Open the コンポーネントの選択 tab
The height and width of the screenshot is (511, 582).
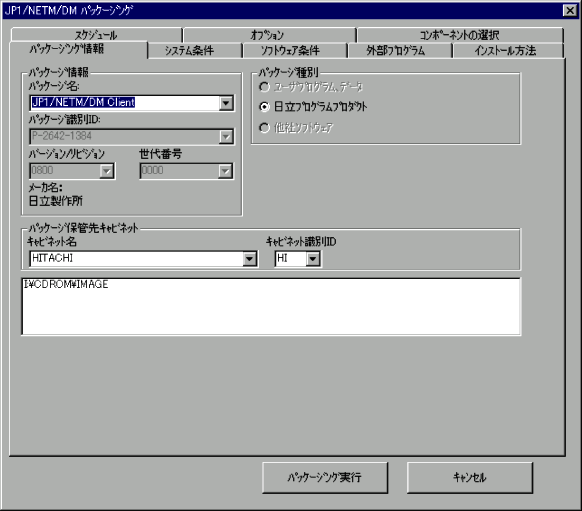point(460,35)
